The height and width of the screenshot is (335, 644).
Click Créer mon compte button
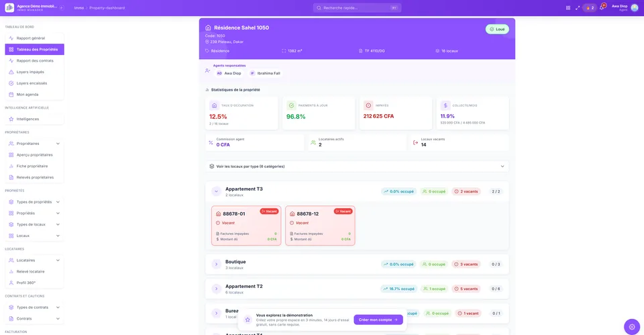pyautogui.click(x=378, y=320)
